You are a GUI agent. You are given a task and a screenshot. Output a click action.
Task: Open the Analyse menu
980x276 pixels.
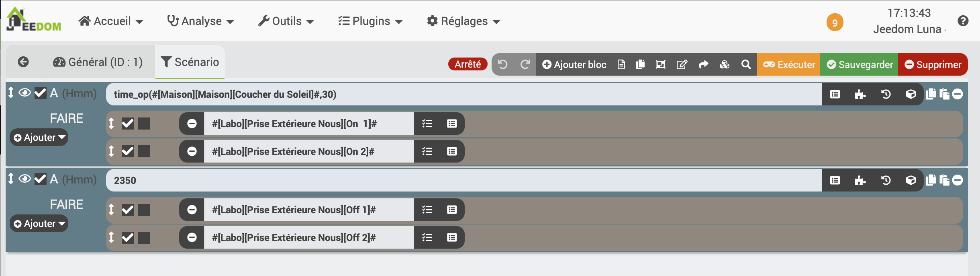click(x=200, y=21)
